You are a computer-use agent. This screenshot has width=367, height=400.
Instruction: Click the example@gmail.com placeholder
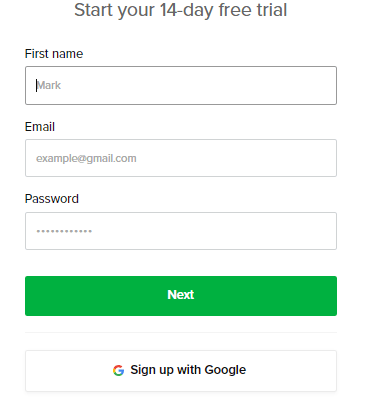[86, 158]
